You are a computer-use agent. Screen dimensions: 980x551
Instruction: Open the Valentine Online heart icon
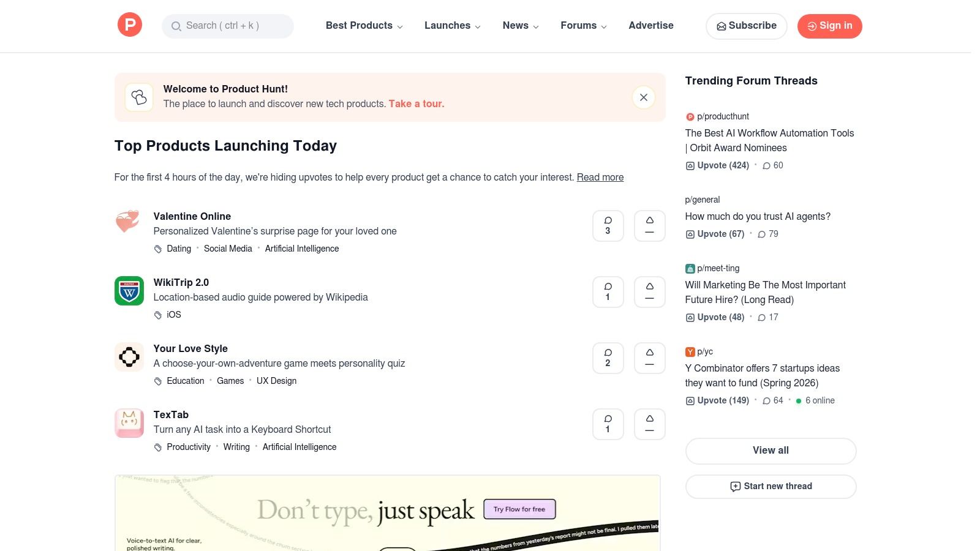pos(129,222)
